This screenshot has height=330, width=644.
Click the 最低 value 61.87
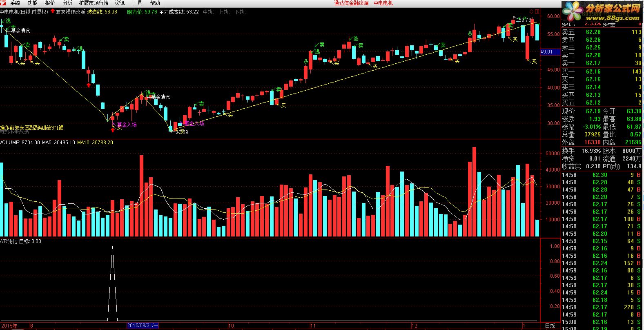coord(634,127)
